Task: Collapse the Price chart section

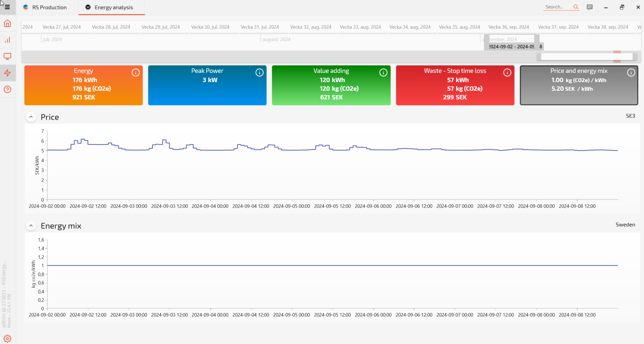Action: 31,117
